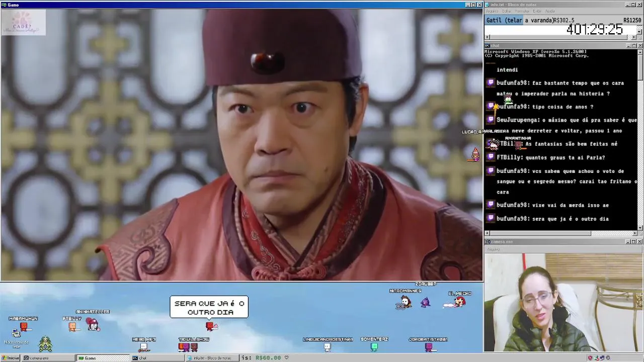
Task: Click left arrow of Bloco de notas scrollbar
Action: tap(488, 37)
